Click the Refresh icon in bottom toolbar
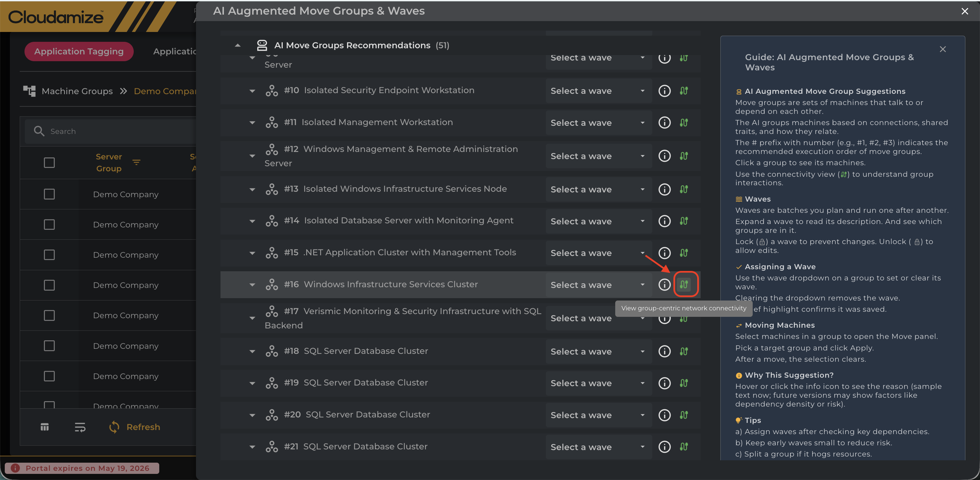 114,427
